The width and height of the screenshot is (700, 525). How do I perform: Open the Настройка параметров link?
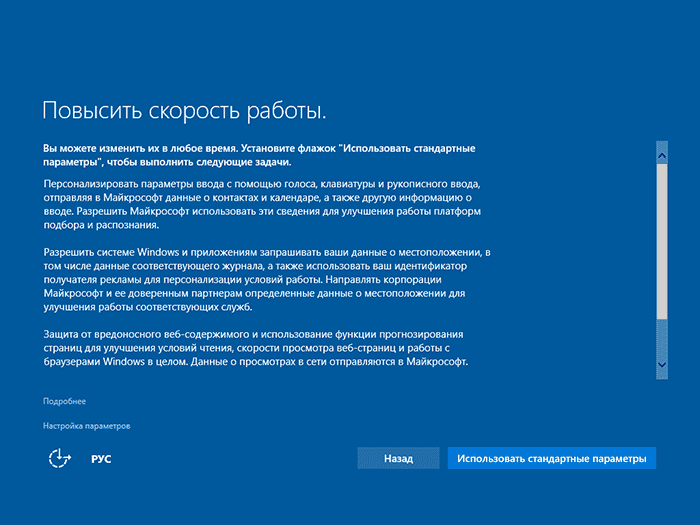coord(86,426)
